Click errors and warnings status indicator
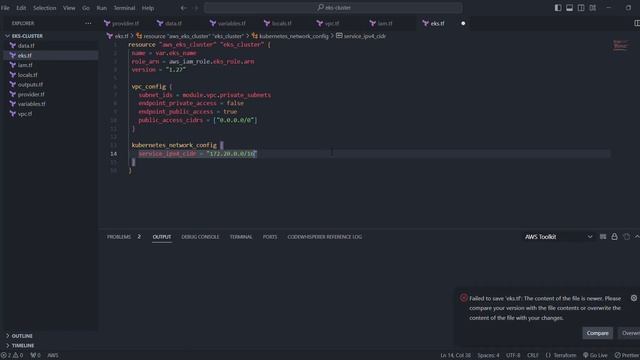 pyautogui.click(x=12, y=356)
